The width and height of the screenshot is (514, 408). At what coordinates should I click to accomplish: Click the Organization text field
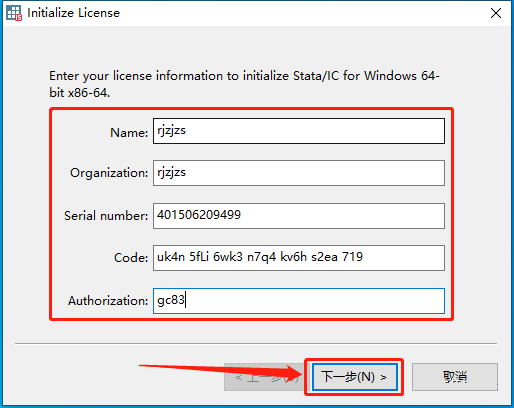[x=299, y=173]
